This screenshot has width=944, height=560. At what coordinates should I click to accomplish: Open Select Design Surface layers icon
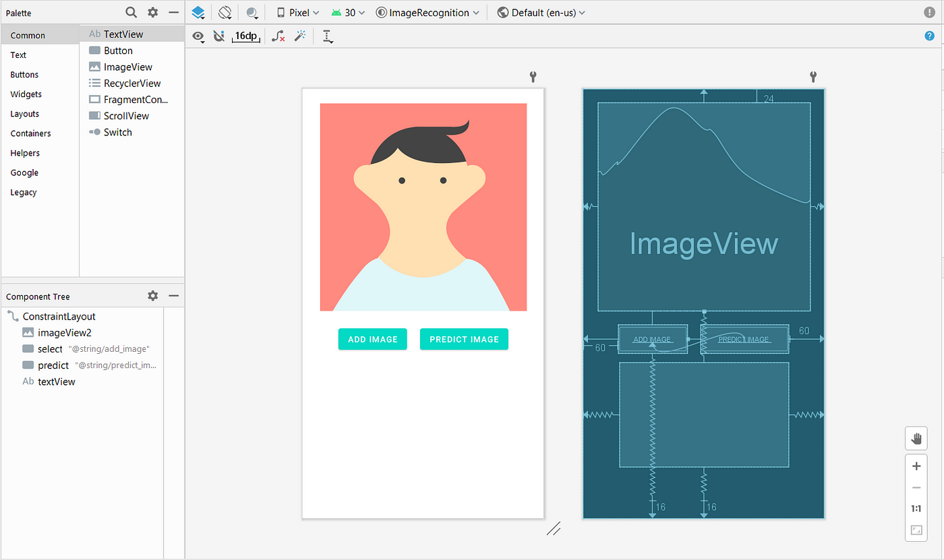click(x=198, y=12)
